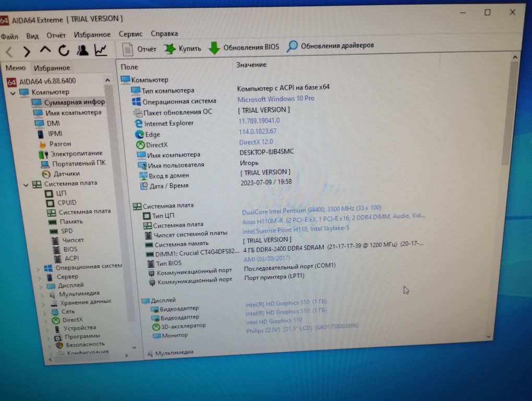Open the DualCore Intel Pentium G4400 link
Screen dimensions: 532x401
(311, 210)
